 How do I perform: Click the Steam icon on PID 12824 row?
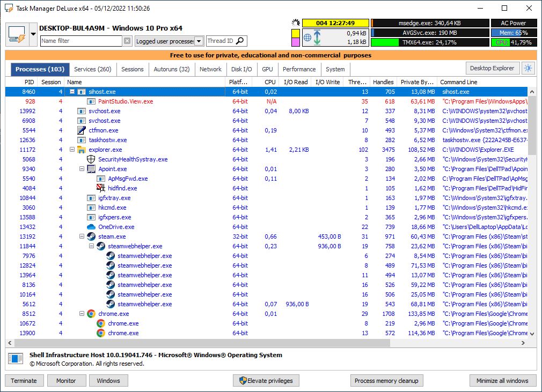coord(111,265)
